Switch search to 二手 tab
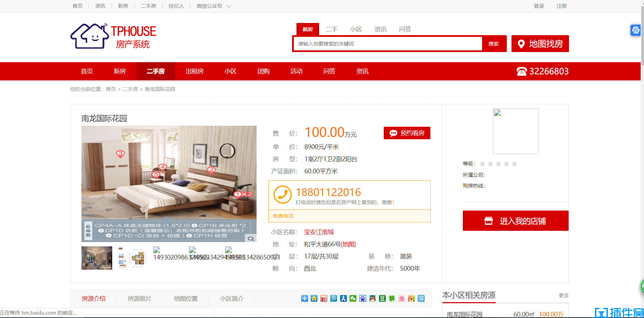Image resolution: width=644 pixels, height=318 pixels. [332, 29]
